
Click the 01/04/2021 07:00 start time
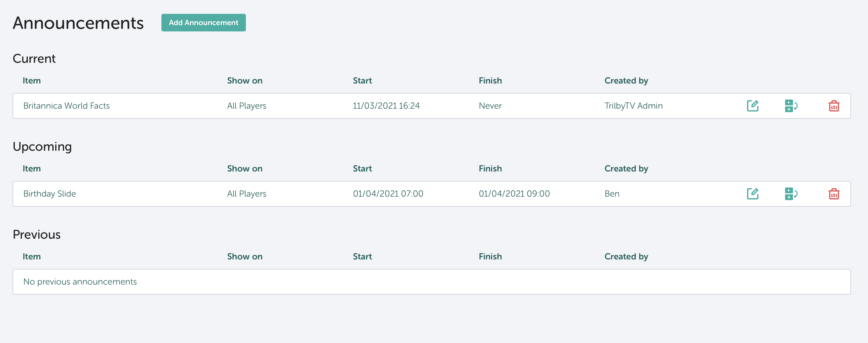tap(388, 194)
